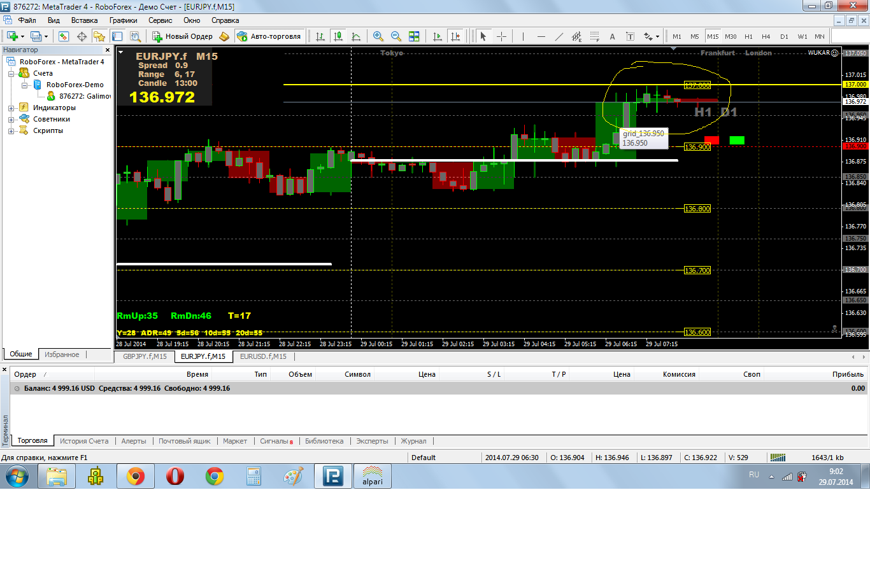Collapse the RoboForex-Demo tree node
The width and height of the screenshot is (870, 588).
tap(24, 85)
